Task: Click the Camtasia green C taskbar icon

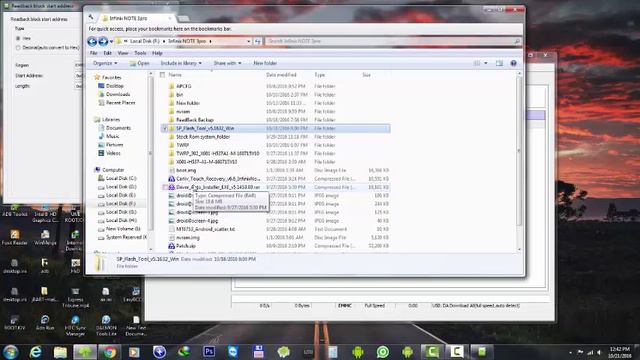Action: pos(432,352)
